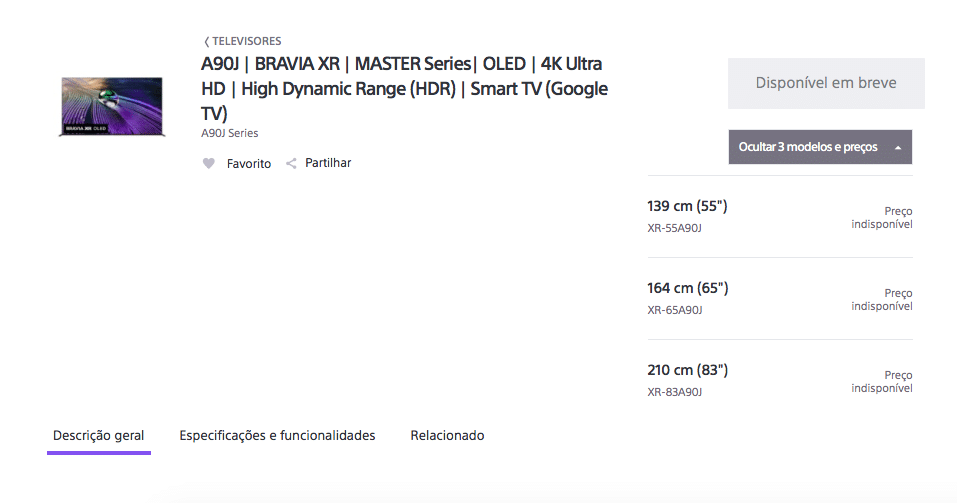The width and height of the screenshot is (957, 503).
Task: Click the collapse arrow on Ocultar modelos
Action: click(x=898, y=148)
